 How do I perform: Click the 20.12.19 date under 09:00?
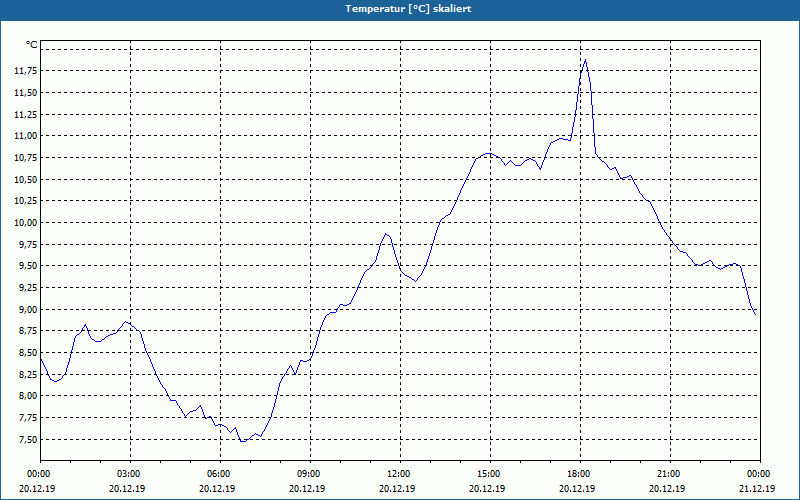click(x=308, y=488)
